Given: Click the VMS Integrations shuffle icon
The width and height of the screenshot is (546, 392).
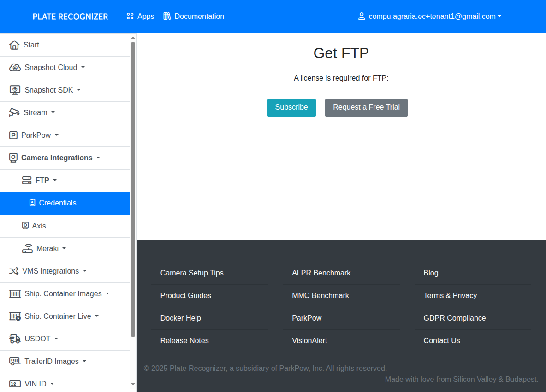Looking at the screenshot, I should [x=14, y=271].
